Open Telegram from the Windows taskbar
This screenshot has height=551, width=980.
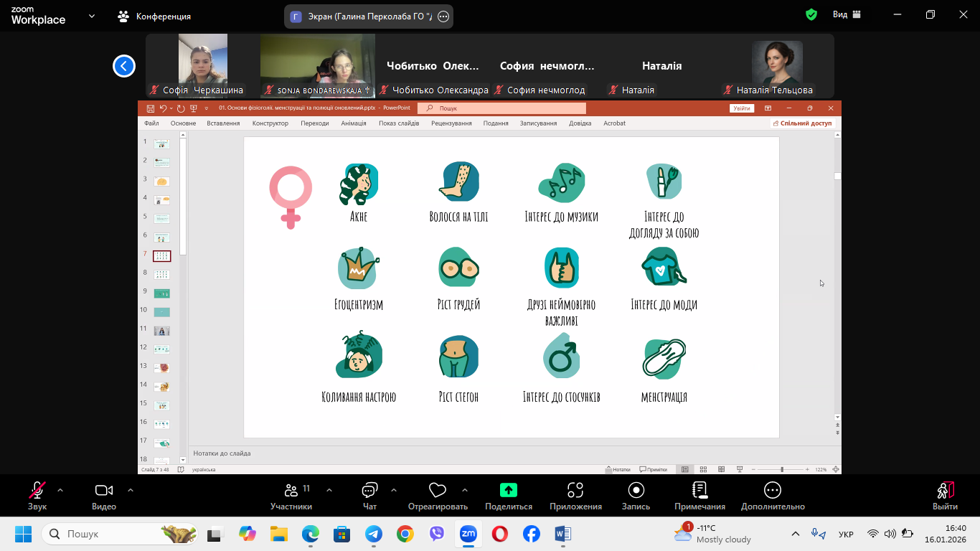pyautogui.click(x=373, y=534)
